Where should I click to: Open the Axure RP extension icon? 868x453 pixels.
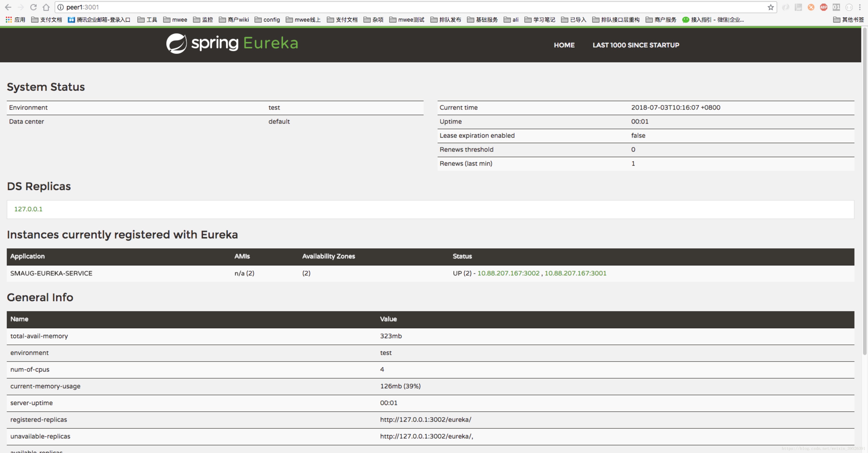[x=798, y=7]
